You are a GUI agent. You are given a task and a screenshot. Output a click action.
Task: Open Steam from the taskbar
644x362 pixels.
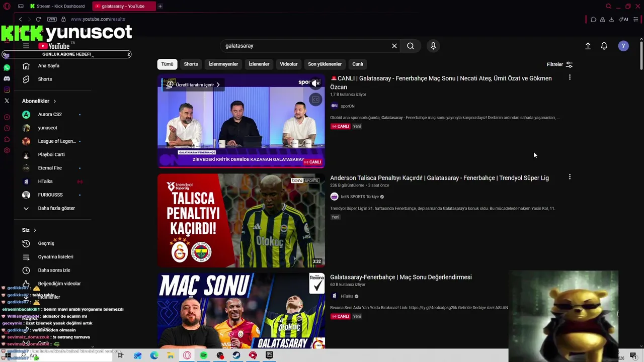click(236, 355)
